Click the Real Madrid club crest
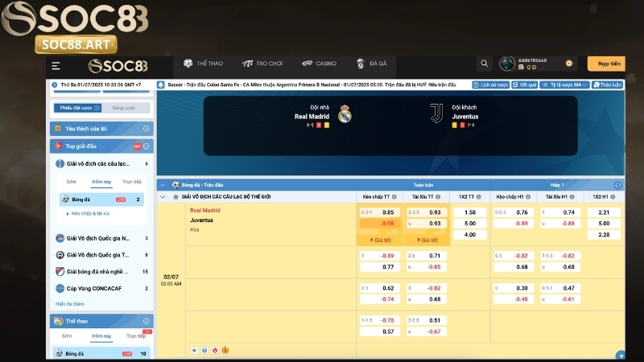Image resolution: width=644 pixels, height=362 pixels. [345, 113]
